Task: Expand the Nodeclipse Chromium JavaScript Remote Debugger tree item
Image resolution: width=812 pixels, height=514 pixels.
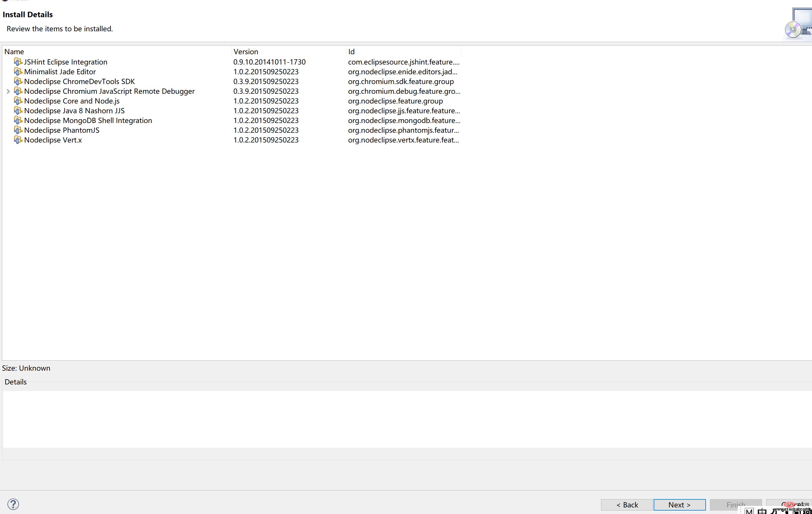Action: 8,91
